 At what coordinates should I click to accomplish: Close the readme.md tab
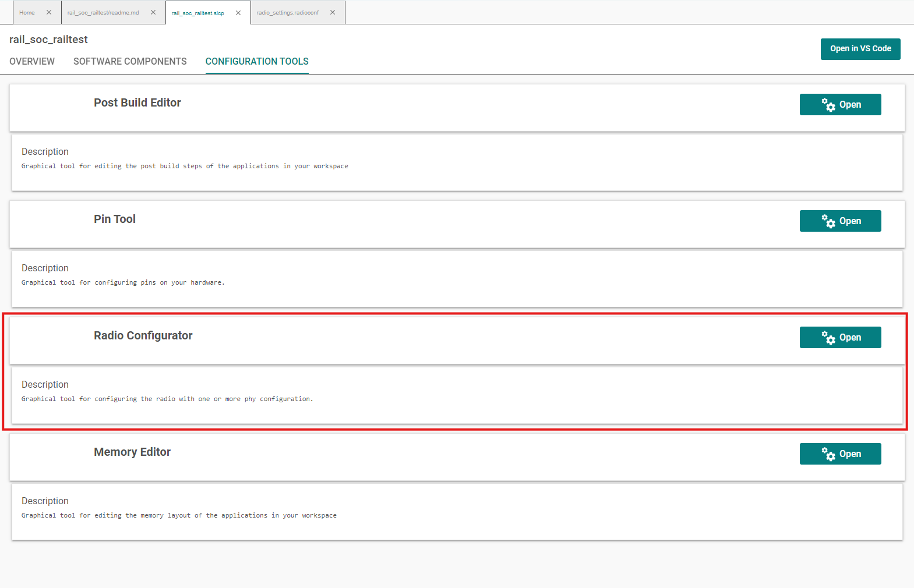coord(153,12)
